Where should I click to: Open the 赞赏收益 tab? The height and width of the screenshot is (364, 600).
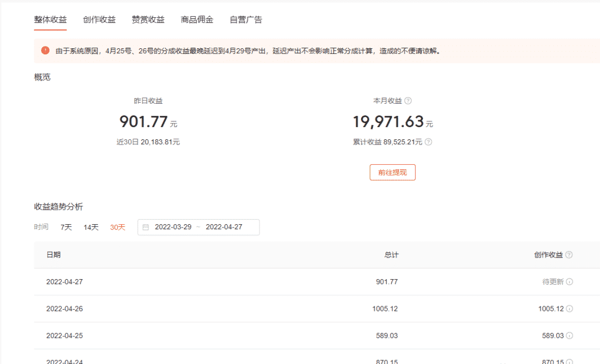148,19
